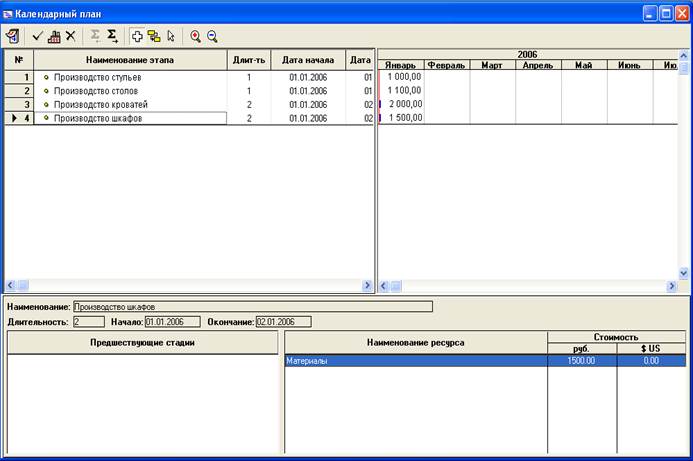Image resolution: width=693 pixels, height=461 pixels.
Task: Click the Окончание date field
Action: [284, 322]
